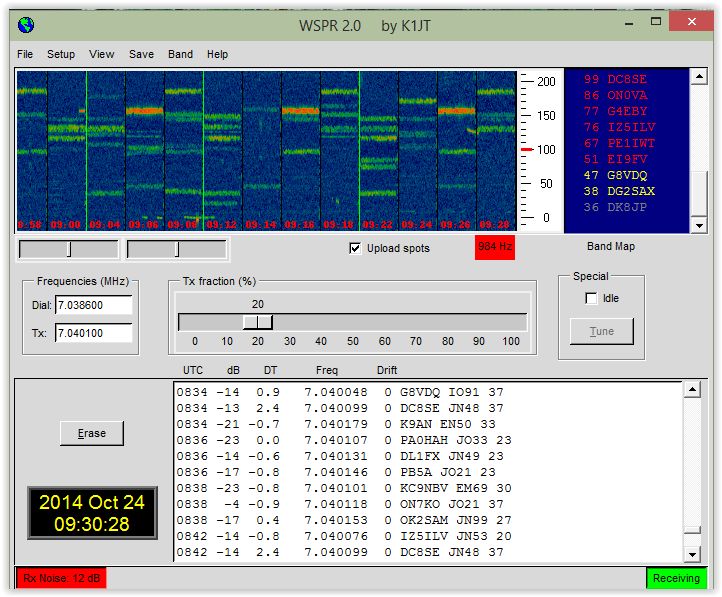Click the second waterfall contrast slider

176,249
